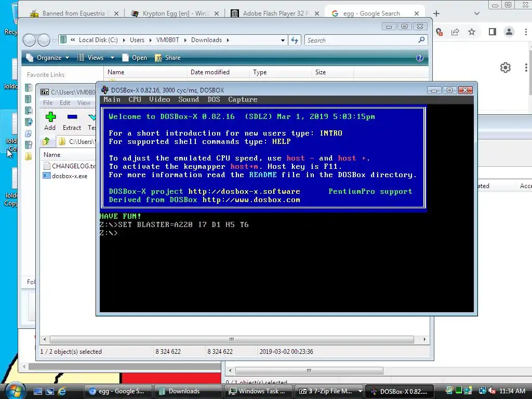532x399 pixels.
Task: Click the DOSBox-X title bar icon
Action: pos(105,90)
